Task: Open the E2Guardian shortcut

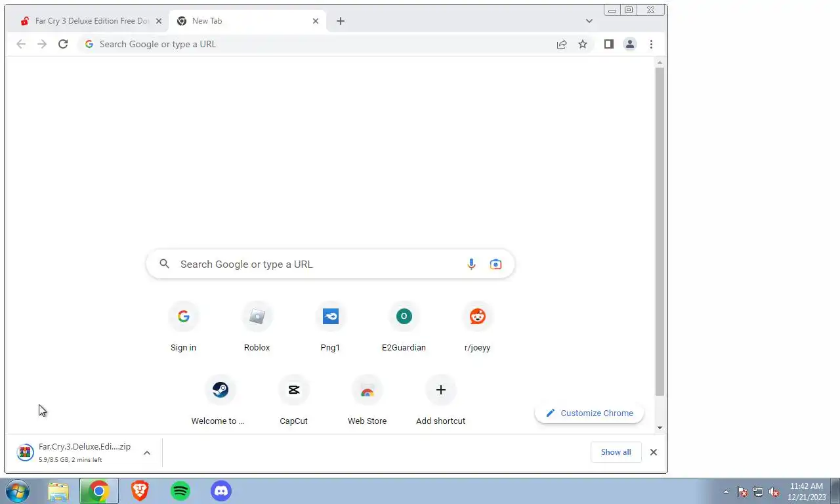Action: tap(404, 327)
